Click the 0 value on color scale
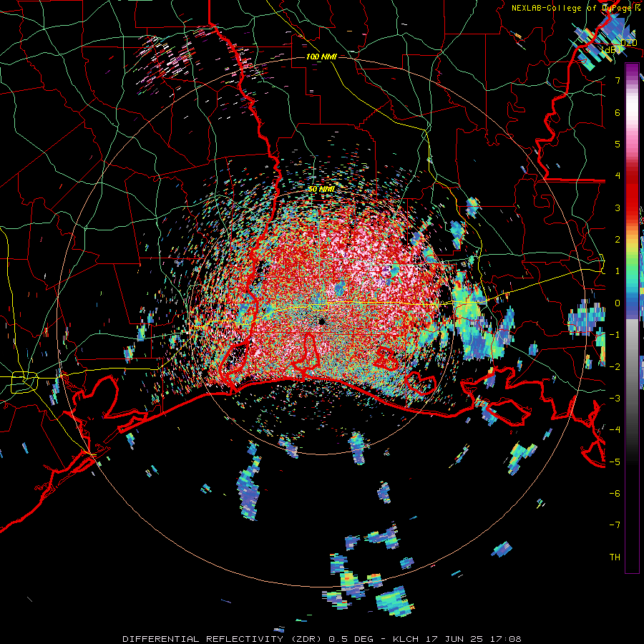This screenshot has height=644, width=644. (x=618, y=303)
